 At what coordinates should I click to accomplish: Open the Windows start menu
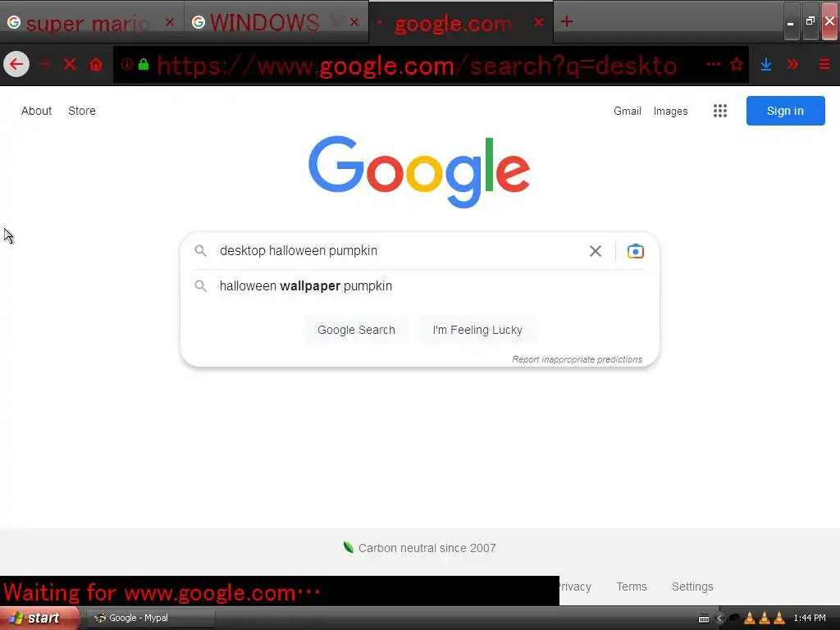(x=39, y=618)
